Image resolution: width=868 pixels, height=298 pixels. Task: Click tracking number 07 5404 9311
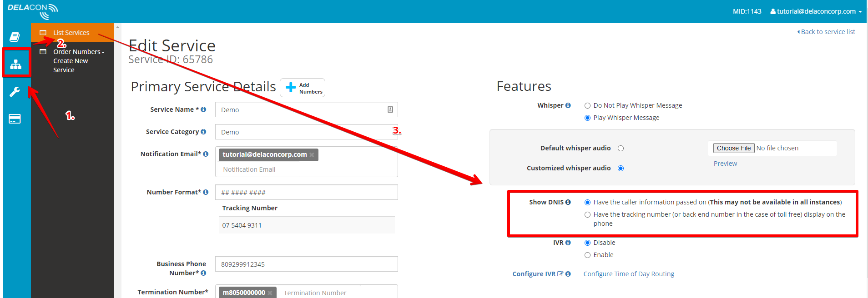click(242, 225)
